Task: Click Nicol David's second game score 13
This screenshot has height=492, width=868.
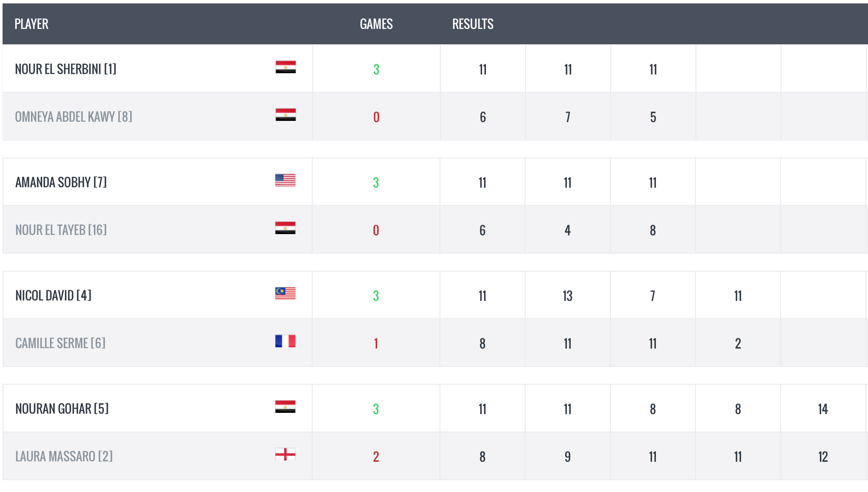Action: pos(567,296)
